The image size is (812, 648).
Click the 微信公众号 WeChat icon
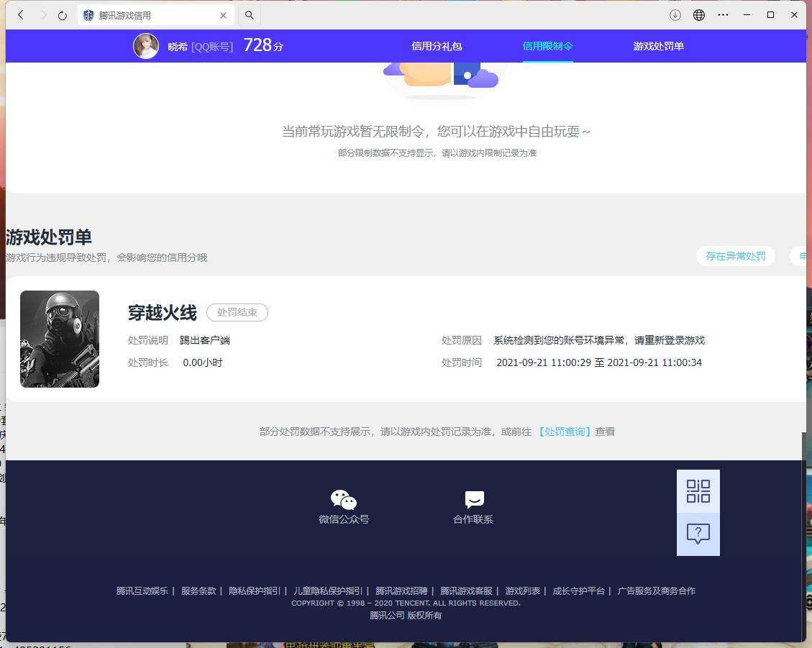(x=343, y=499)
